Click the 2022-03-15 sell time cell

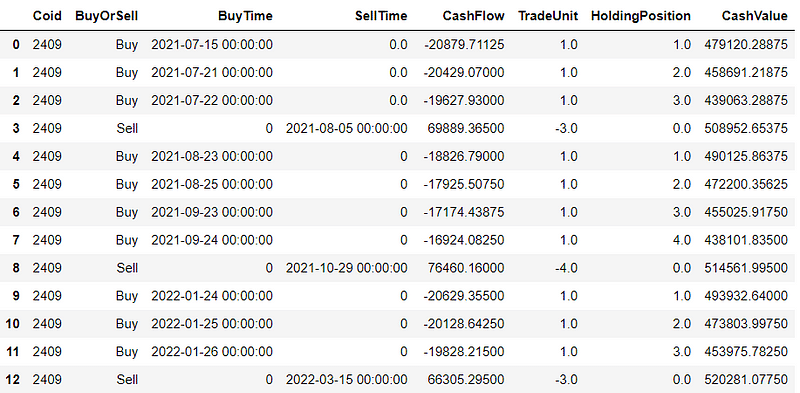(x=346, y=380)
